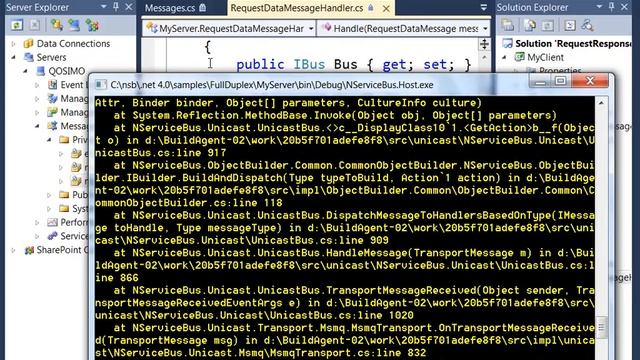This screenshot has height=360, width=640.
Task: Expand the SharePoint Connections node
Action: 13,250
